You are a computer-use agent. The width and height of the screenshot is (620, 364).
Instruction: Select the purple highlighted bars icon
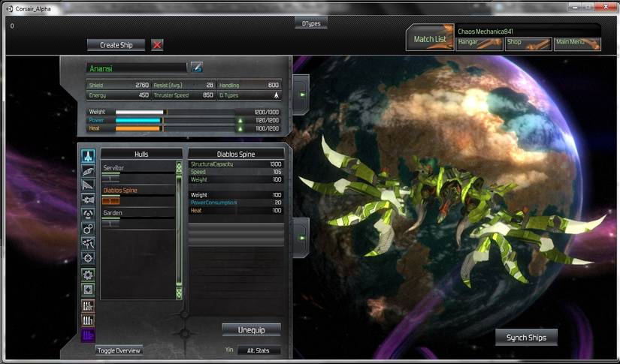88,335
